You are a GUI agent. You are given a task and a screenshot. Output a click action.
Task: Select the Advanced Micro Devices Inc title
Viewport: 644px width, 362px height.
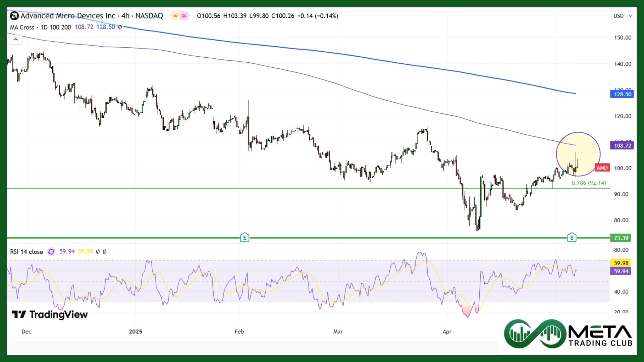[x=68, y=16]
